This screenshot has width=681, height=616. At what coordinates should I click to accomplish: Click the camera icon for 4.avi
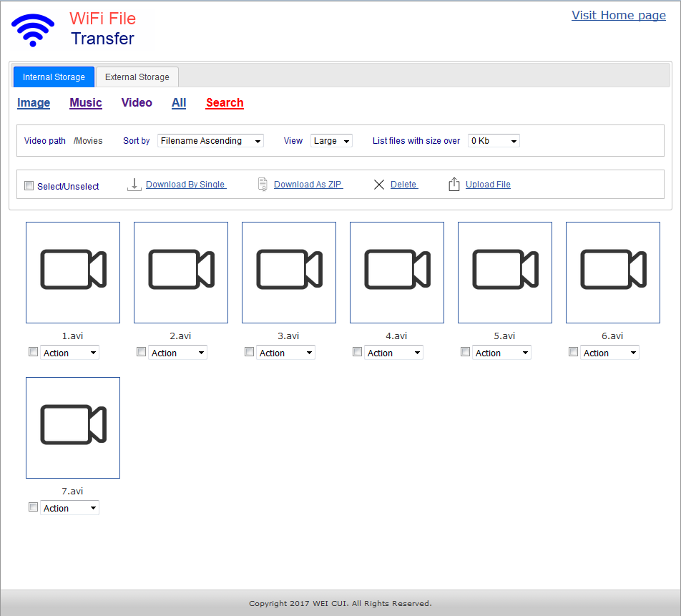397,270
